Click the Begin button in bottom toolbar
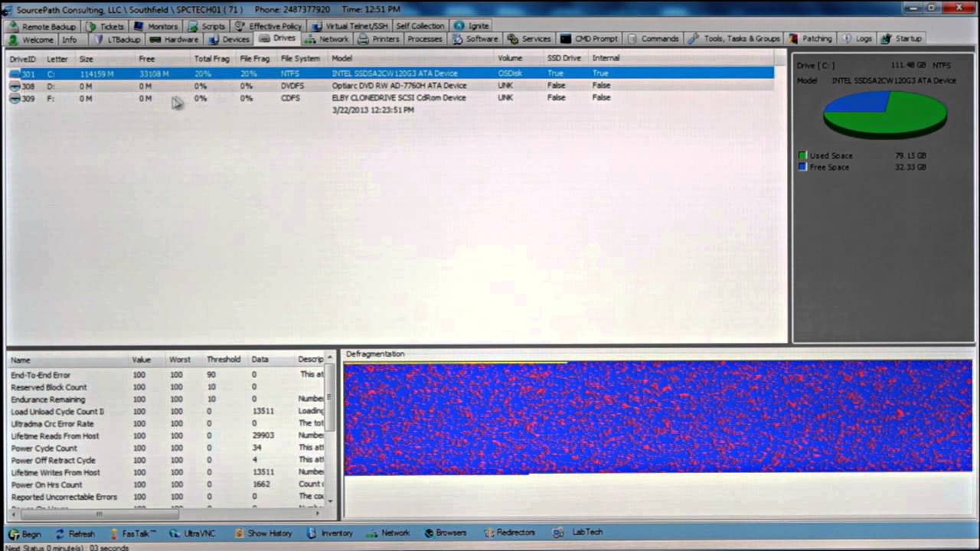 pyautogui.click(x=24, y=533)
